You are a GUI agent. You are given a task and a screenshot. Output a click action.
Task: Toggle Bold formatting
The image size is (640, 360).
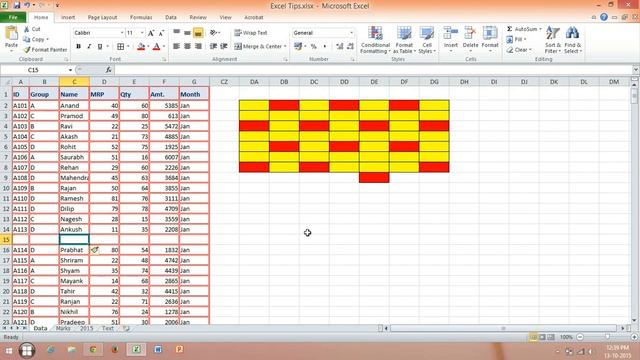[x=78, y=47]
